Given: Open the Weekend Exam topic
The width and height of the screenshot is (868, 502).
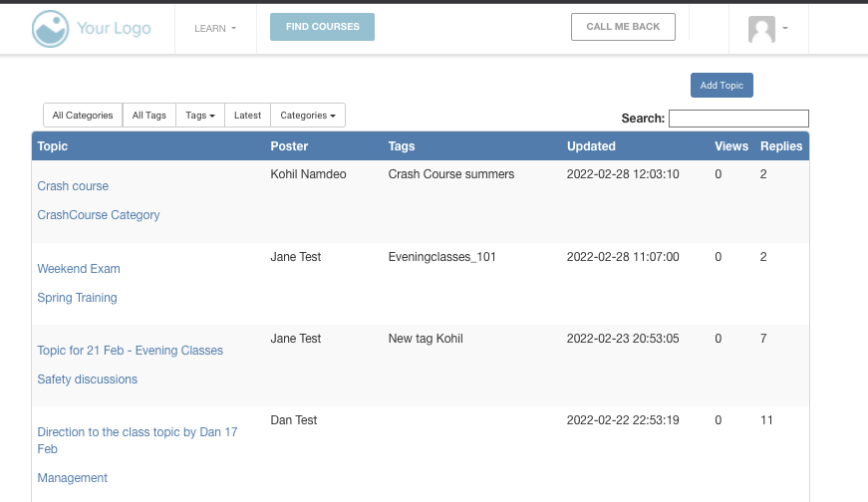Looking at the screenshot, I should 79,269.
